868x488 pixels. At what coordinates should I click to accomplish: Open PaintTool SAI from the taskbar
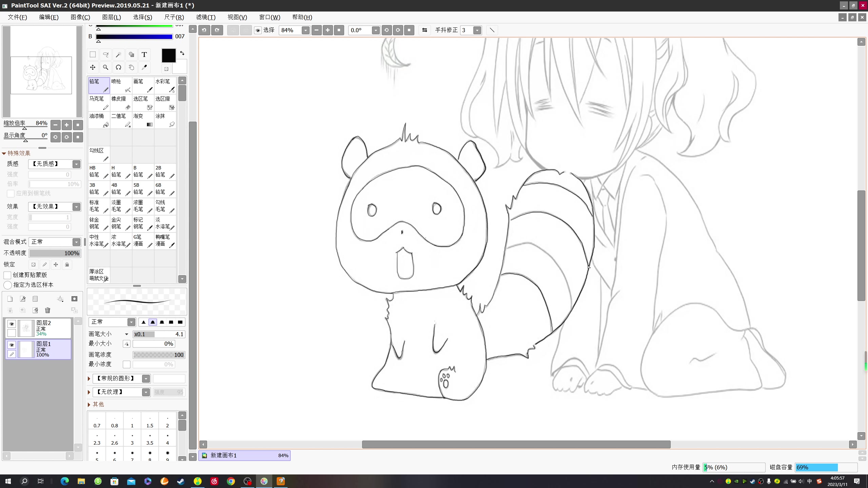264,481
